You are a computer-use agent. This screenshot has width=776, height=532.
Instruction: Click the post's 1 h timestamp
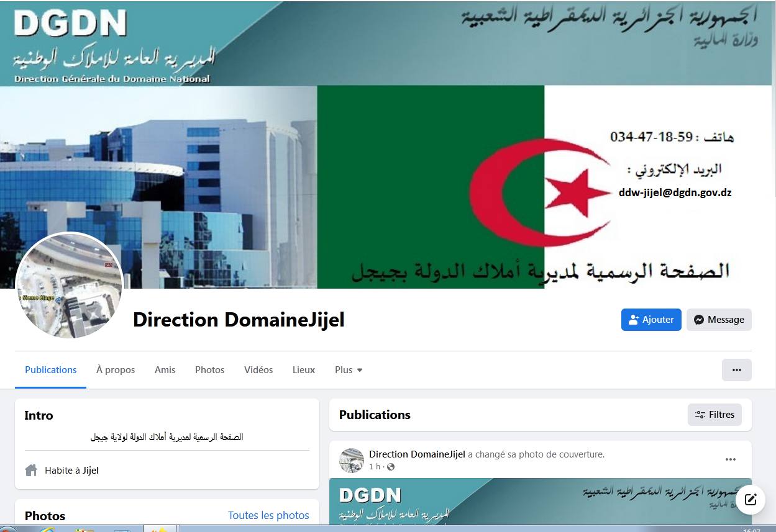375,467
